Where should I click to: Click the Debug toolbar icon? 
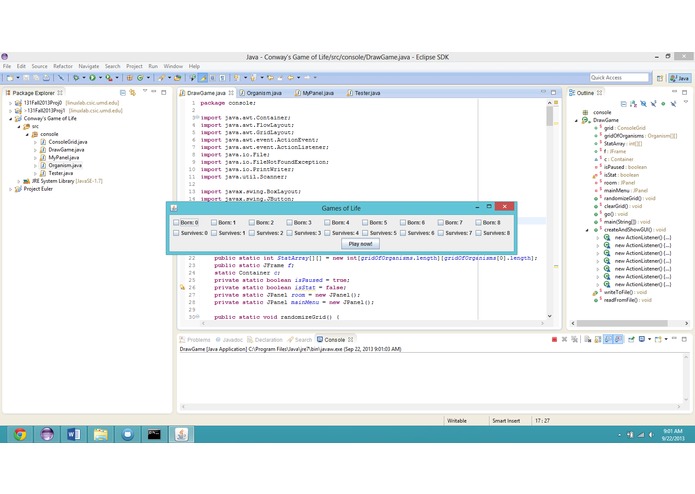pyautogui.click(x=76, y=78)
